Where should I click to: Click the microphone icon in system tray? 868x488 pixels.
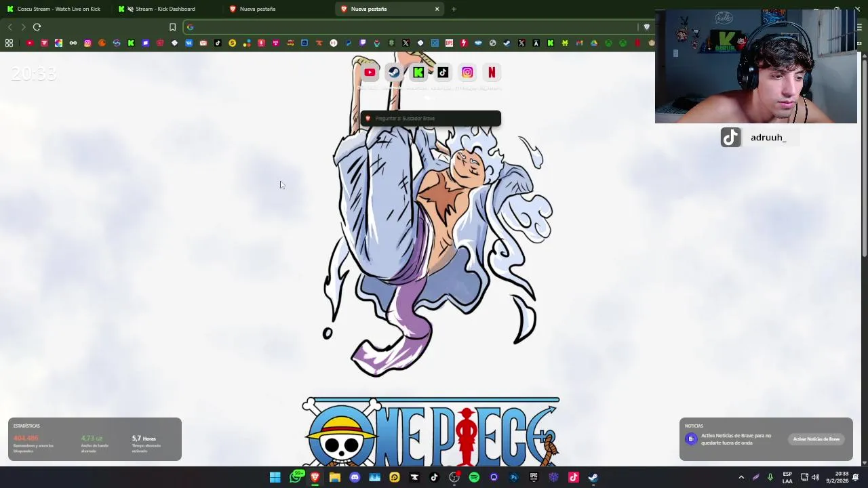pyautogui.click(x=770, y=477)
